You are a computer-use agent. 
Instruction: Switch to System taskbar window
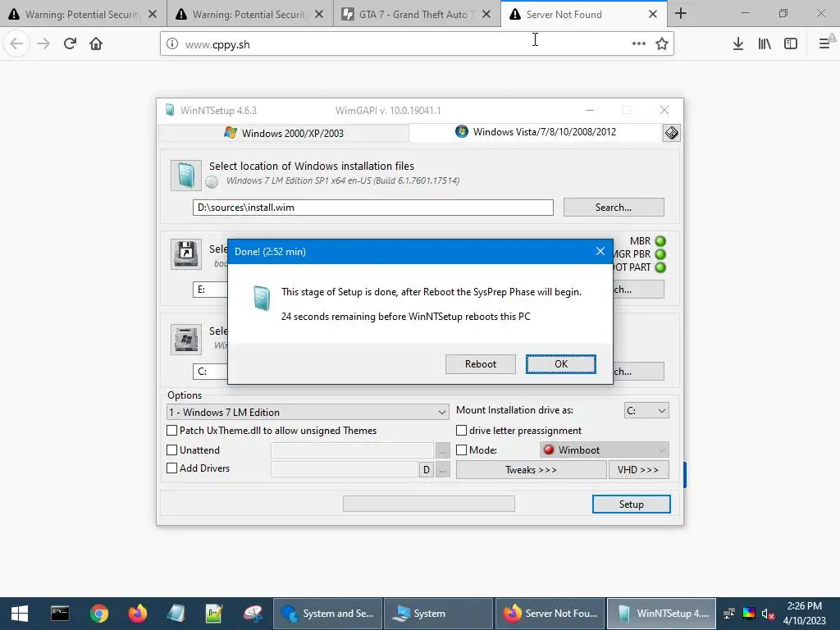click(x=438, y=614)
